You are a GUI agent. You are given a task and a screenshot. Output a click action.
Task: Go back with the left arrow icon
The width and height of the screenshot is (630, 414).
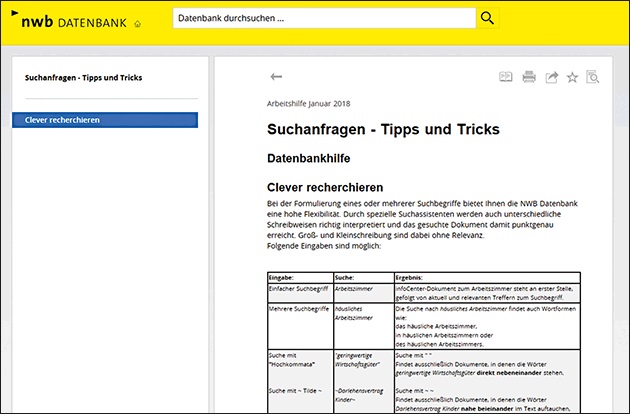tap(277, 77)
